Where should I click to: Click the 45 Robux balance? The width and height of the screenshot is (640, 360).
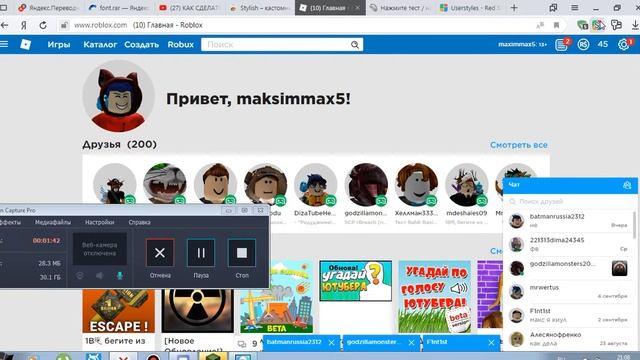(603, 44)
